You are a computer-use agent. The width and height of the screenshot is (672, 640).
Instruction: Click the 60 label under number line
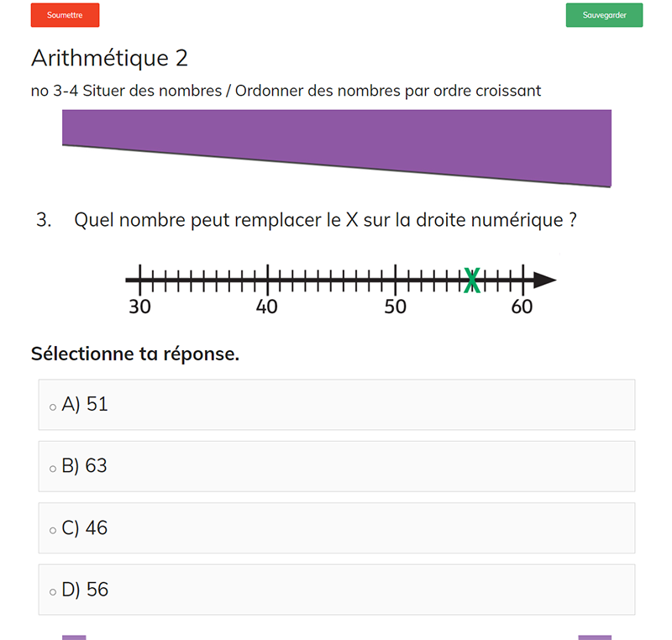(522, 307)
